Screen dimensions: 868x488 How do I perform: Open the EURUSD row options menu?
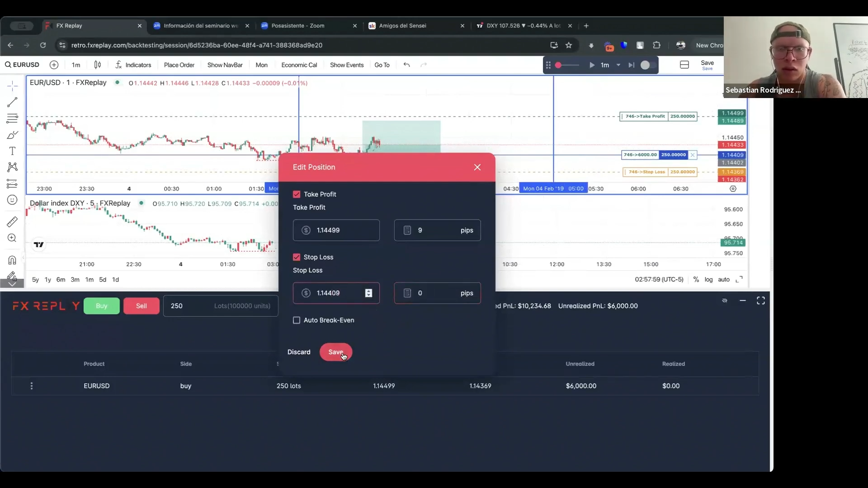(x=32, y=386)
